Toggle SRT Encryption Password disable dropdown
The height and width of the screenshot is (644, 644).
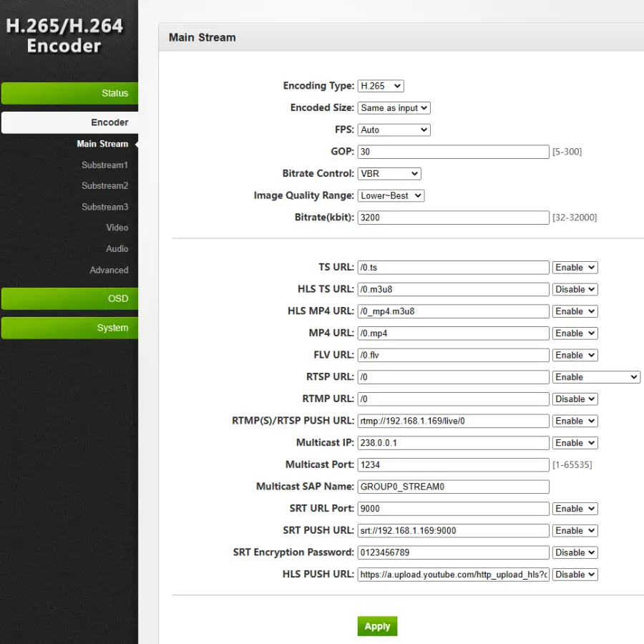(575, 552)
